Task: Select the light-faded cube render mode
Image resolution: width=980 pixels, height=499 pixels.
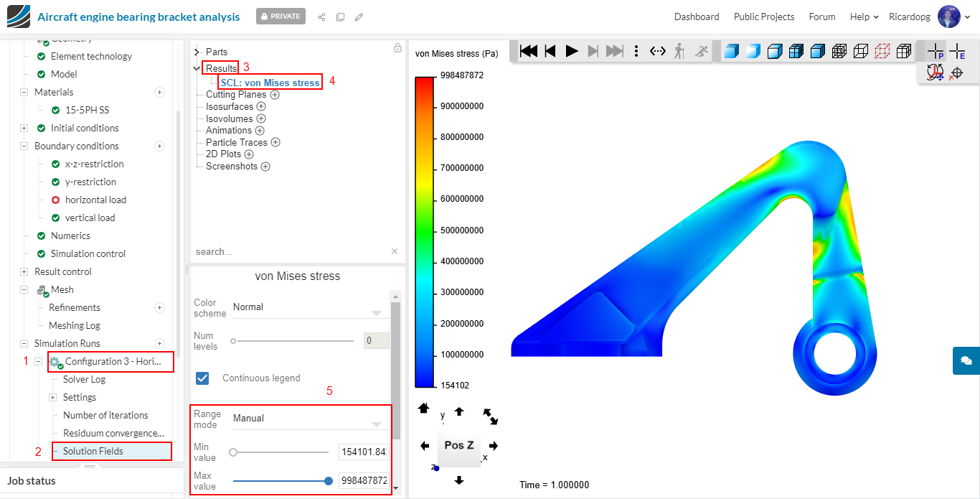Action: click(753, 51)
